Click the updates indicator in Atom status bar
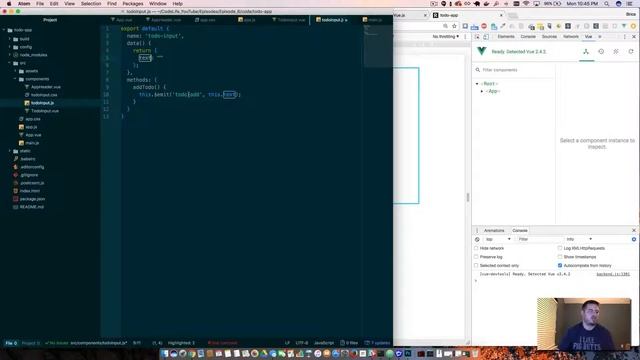Image resolution: width=640 pixels, height=360 pixels. coord(378,343)
